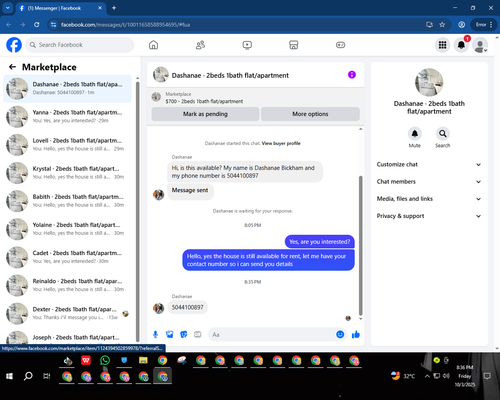This screenshot has width=500, height=400.
Task: Expand Privacy & support section
Action: click(x=429, y=216)
